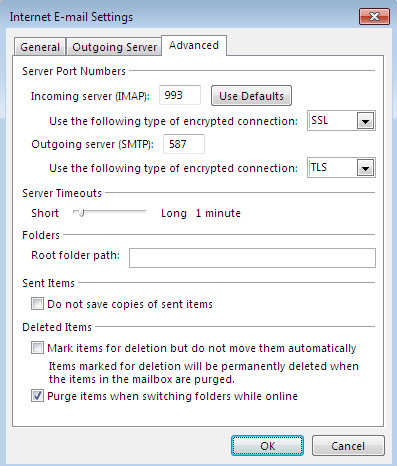Close the Internet E-mail Settings dialog
This screenshot has width=397, height=466.
click(374, 16)
